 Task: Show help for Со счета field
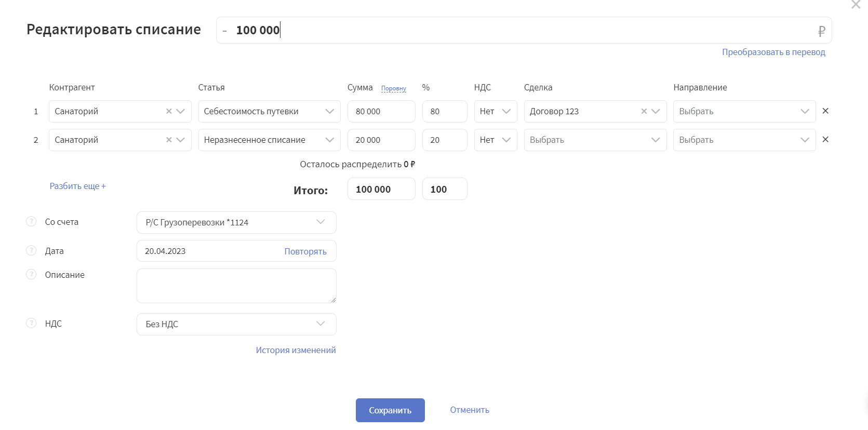coord(31,221)
